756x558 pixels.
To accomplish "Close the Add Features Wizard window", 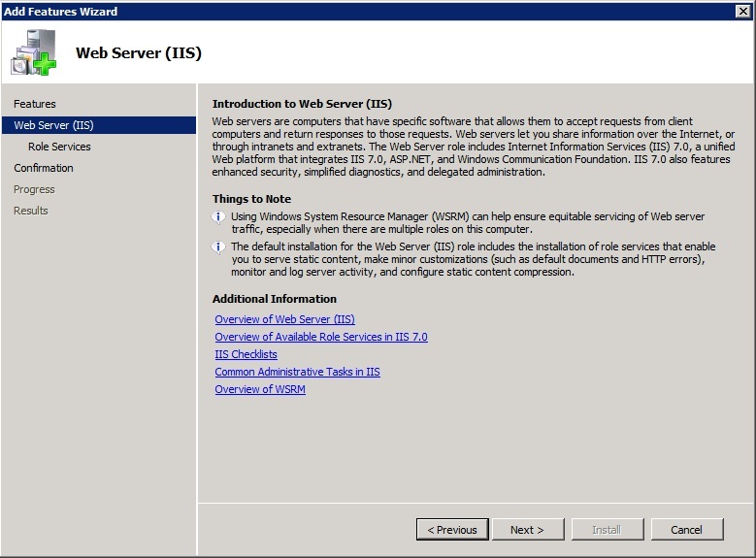I will [743, 11].
